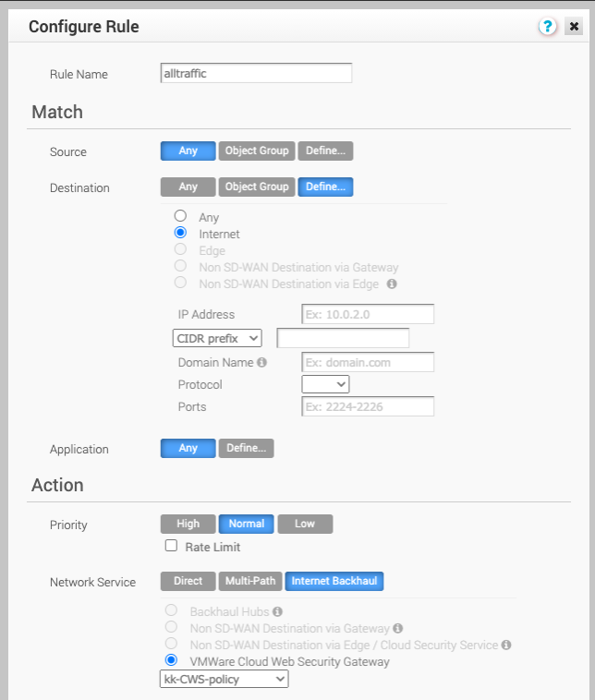Choose VMWare Cloud Web Security Gateway option
595x700 pixels.
pyautogui.click(x=171, y=660)
